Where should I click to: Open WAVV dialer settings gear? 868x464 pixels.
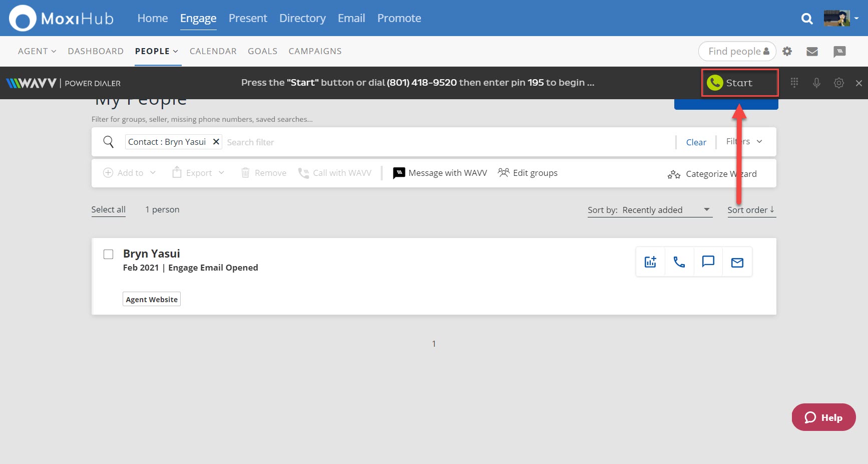point(839,83)
